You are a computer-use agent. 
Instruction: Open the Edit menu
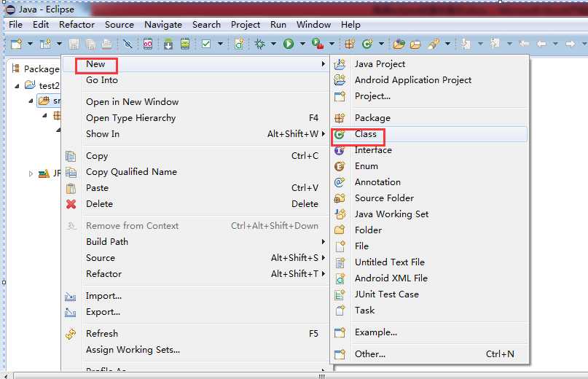click(x=41, y=24)
